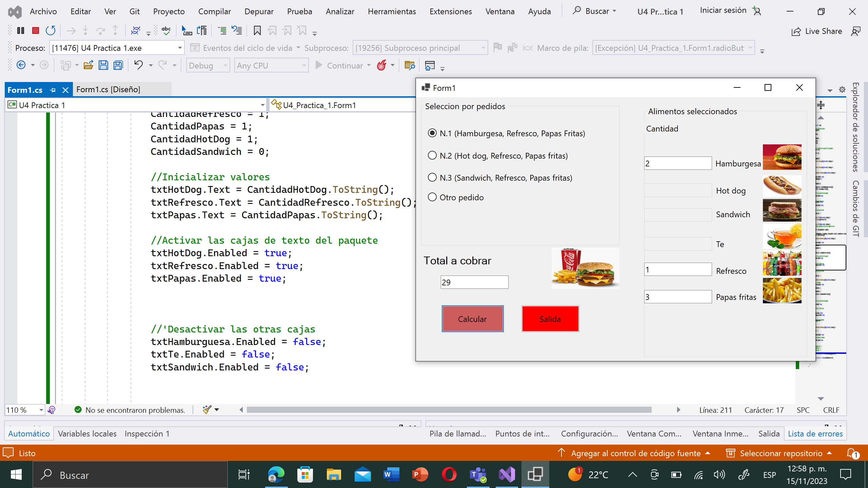868x488 pixels.
Task: Trigger Hot Reload with the flame icon
Action: click(x=382, y=65)
